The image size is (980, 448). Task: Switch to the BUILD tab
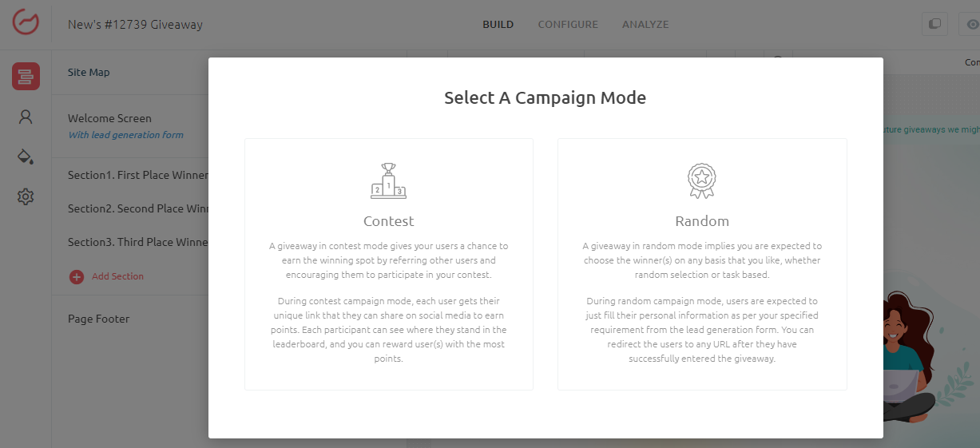tap(498, 25)
